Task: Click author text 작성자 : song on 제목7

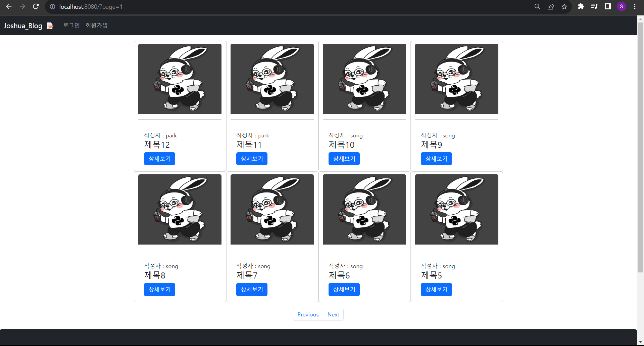Action: tap(253, 266)
